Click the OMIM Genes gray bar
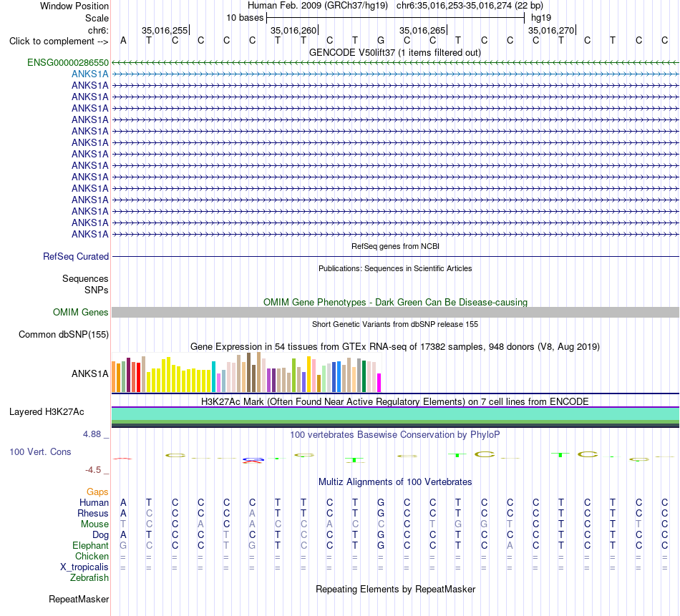The width and height of the screenshot is (680, 616). pos(395,312)
